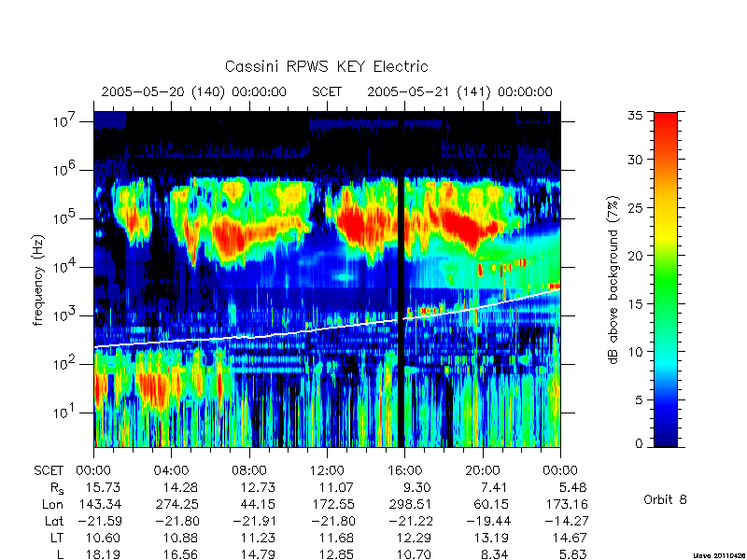Click the "SCET" label above the plot

coord(327,91)
